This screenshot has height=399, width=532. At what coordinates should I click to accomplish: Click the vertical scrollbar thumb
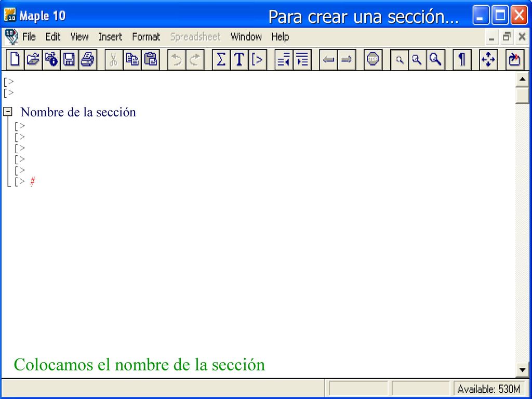click(x=522, y=95)
